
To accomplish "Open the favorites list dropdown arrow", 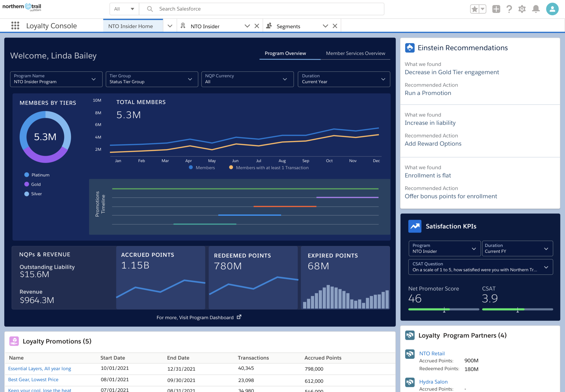I will pyautogui.click(x=482, y=9).
